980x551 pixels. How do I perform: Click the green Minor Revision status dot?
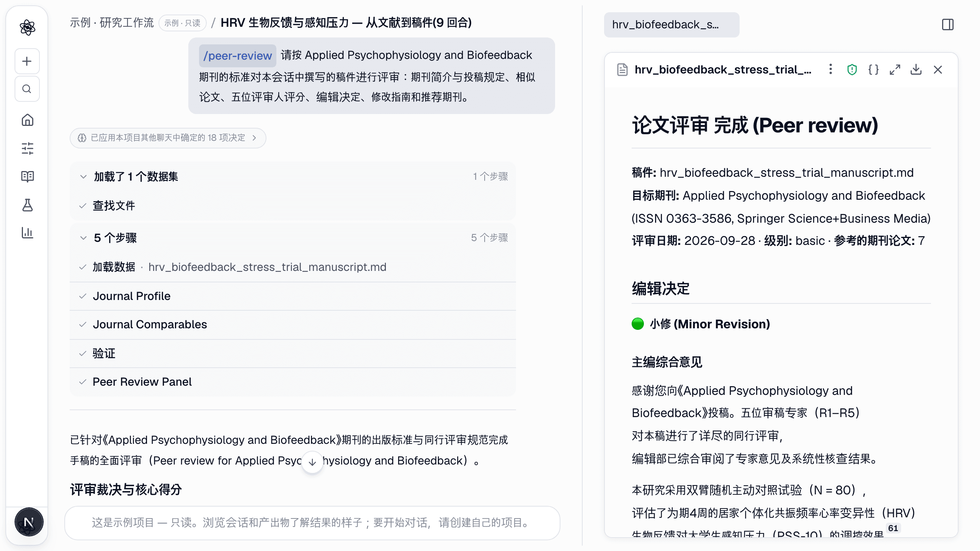click(x=638, y=324)
